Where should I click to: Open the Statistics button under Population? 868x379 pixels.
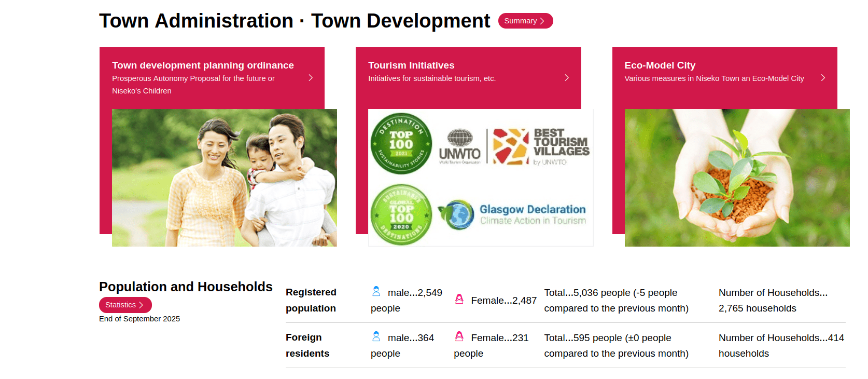point(125,305)
